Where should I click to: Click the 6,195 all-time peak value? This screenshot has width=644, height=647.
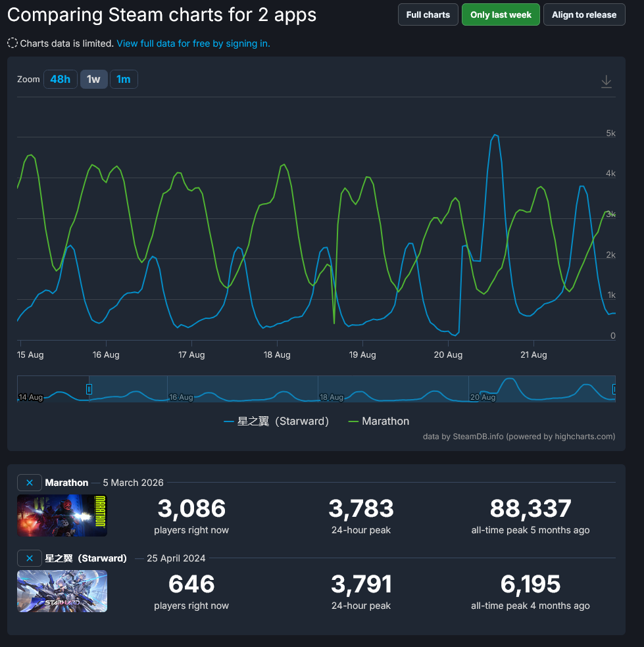pos(530,585)
